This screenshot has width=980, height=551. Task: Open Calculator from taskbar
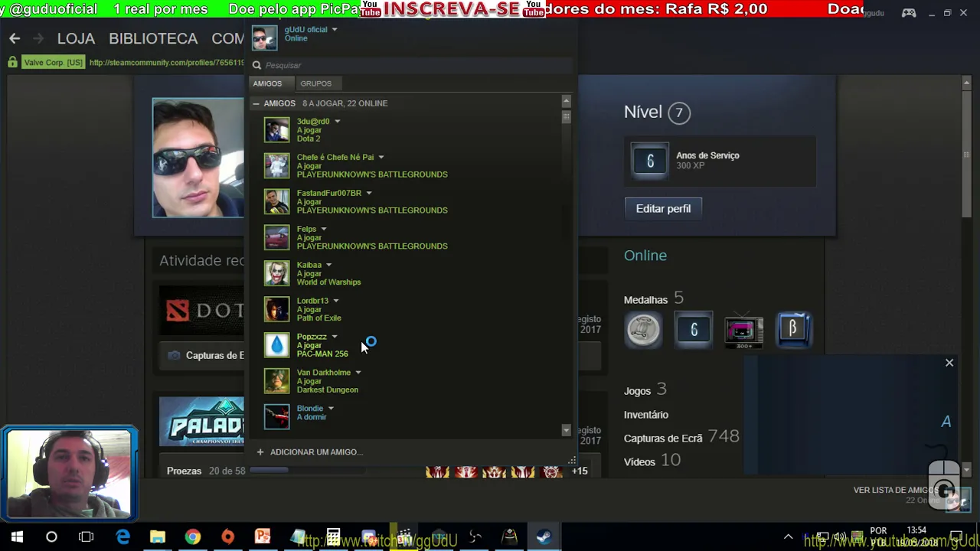pyautogui.click(x=333, y=536)
